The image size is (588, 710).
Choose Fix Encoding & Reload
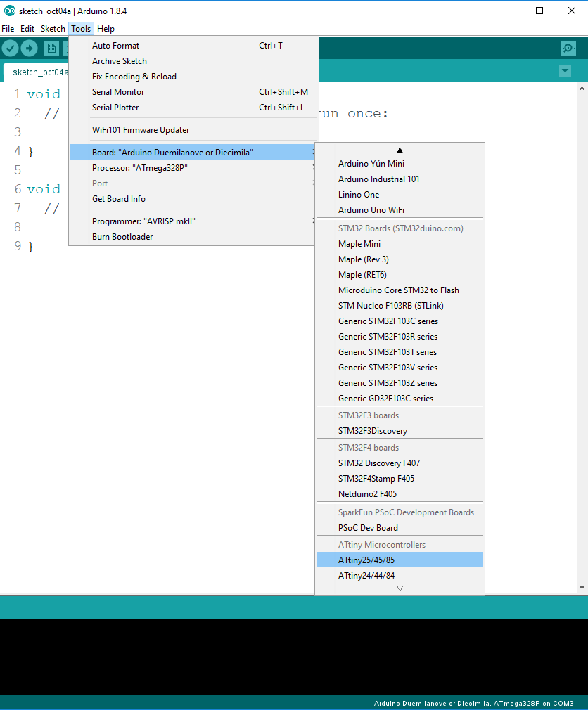(193, 76)
